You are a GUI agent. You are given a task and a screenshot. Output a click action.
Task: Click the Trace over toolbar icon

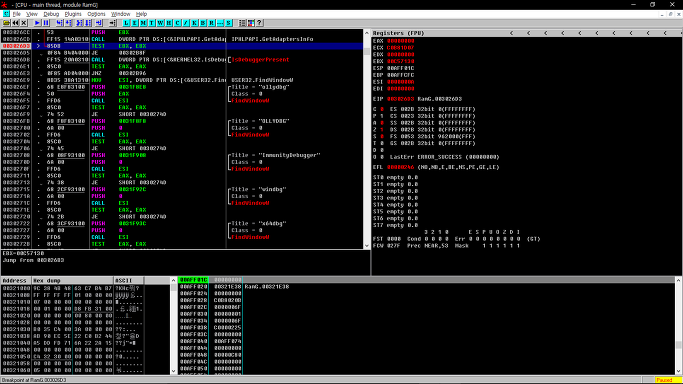pos(88,23)
